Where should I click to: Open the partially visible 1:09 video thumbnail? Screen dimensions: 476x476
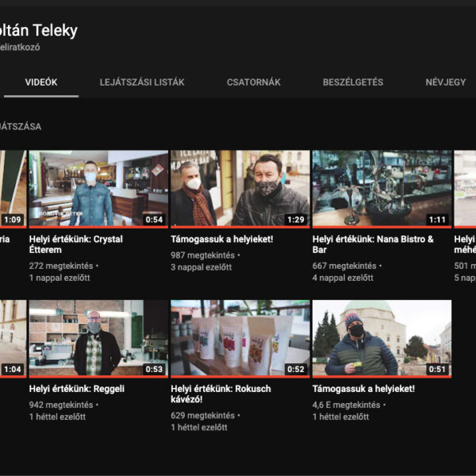click(13, 189)
